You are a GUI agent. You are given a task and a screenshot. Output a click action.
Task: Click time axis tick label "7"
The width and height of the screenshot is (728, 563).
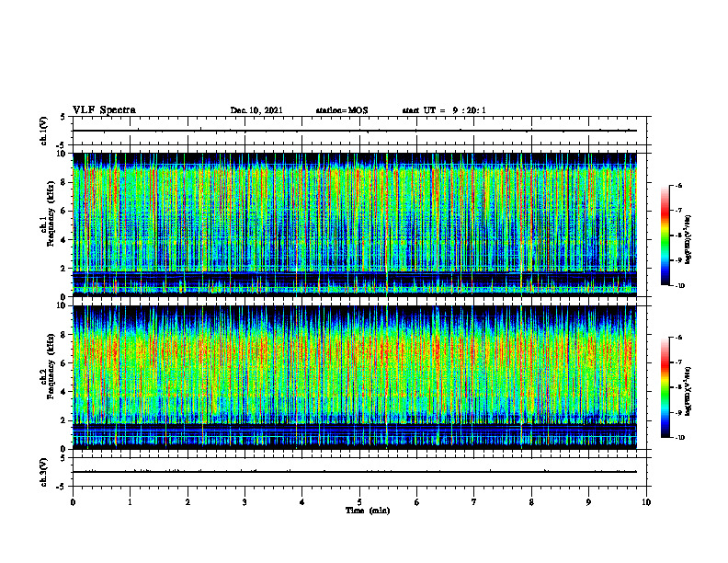(x=474, y=502)
